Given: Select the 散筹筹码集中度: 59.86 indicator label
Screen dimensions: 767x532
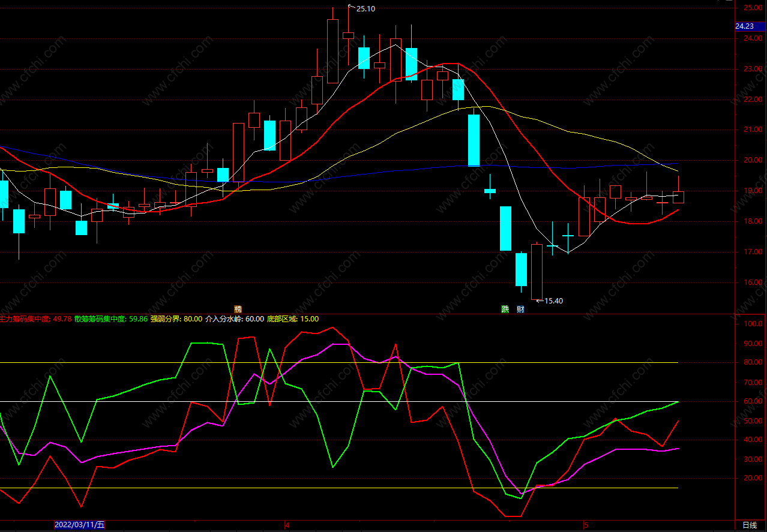Looking at the screenshot, I should [111, 319].
